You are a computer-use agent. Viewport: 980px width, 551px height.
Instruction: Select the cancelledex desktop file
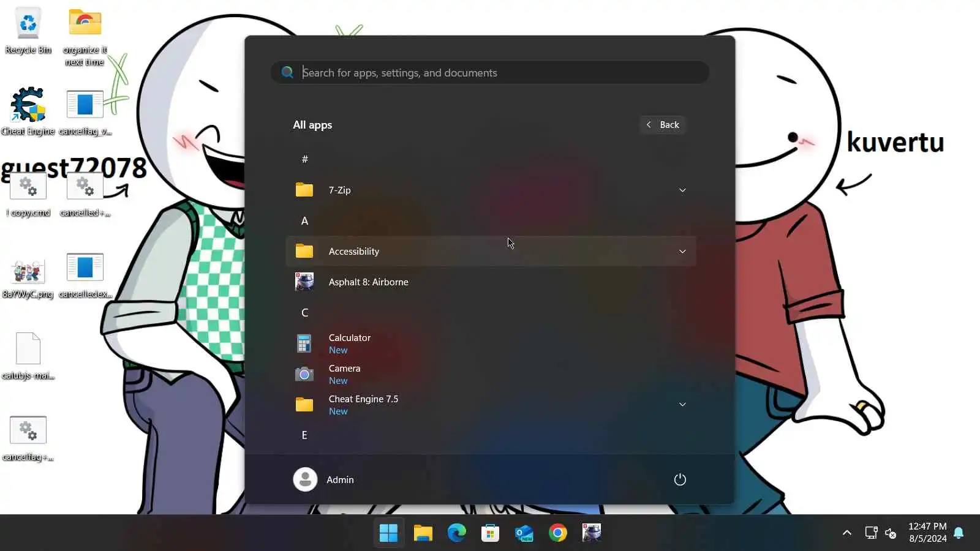pyautogui.click(x=85, y=275)
